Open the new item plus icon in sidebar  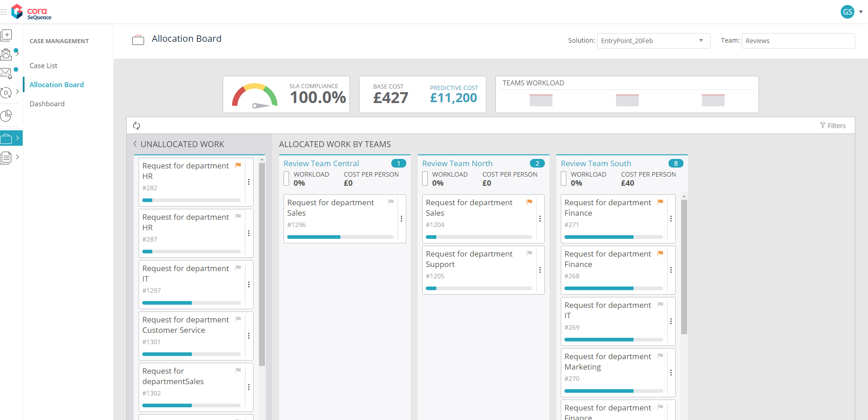(6, 35)
